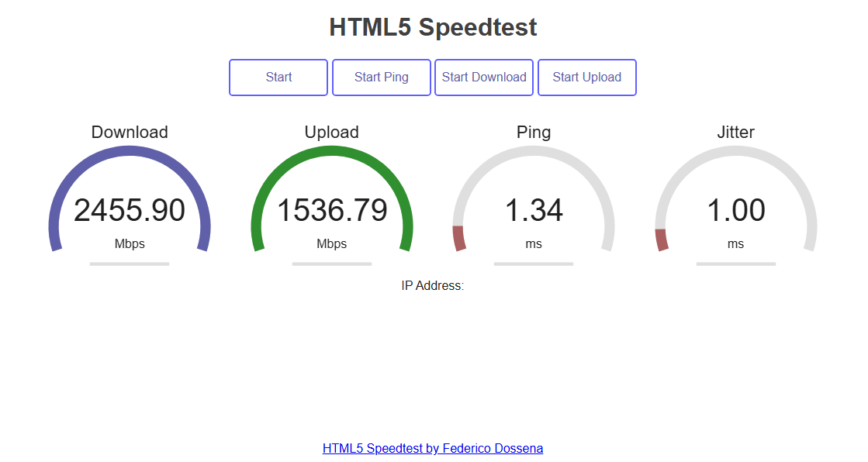Image resolution: width=868 pixels, height=462 pixels.
Task: Click the Start button
Action: tap(278, 78)
